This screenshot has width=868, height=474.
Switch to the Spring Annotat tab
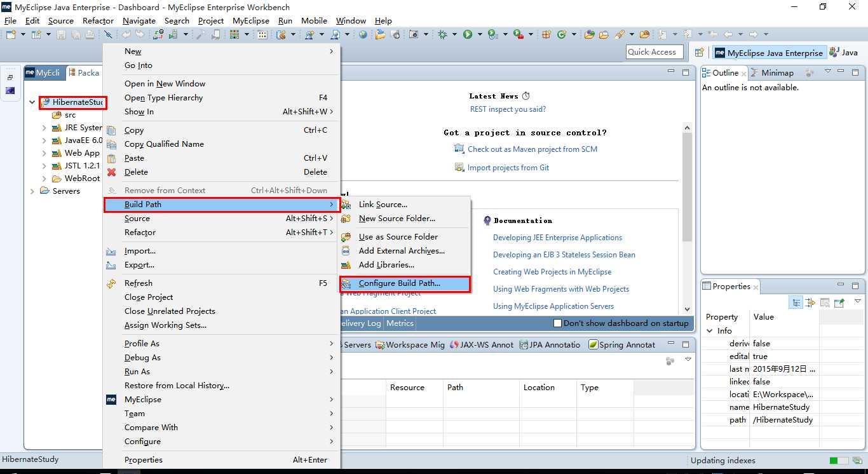(621, 344)
